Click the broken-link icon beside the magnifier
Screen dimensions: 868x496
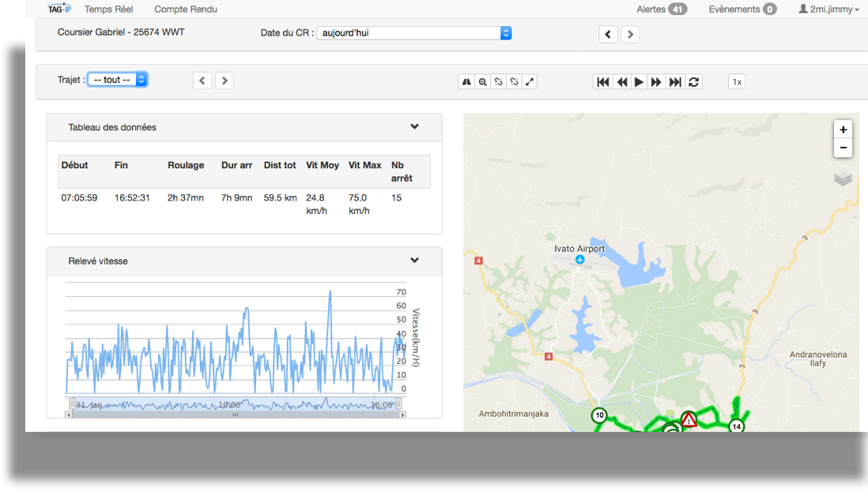pos(498,82)
